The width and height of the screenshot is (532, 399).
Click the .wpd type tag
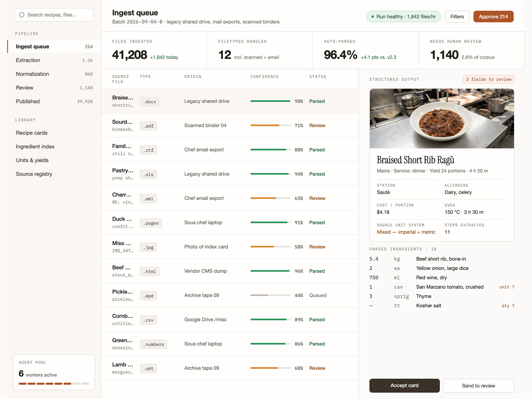148,296
